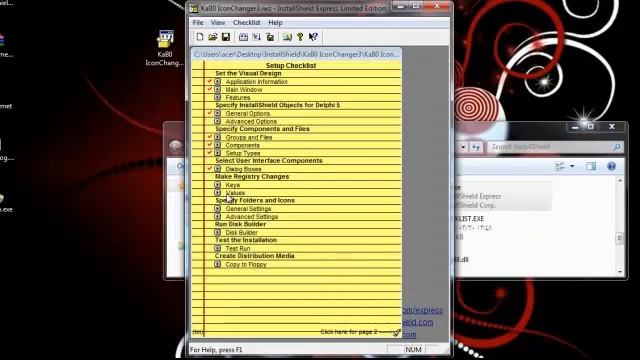Click the arrow button beside Groups and Files

tap(218, 137)
